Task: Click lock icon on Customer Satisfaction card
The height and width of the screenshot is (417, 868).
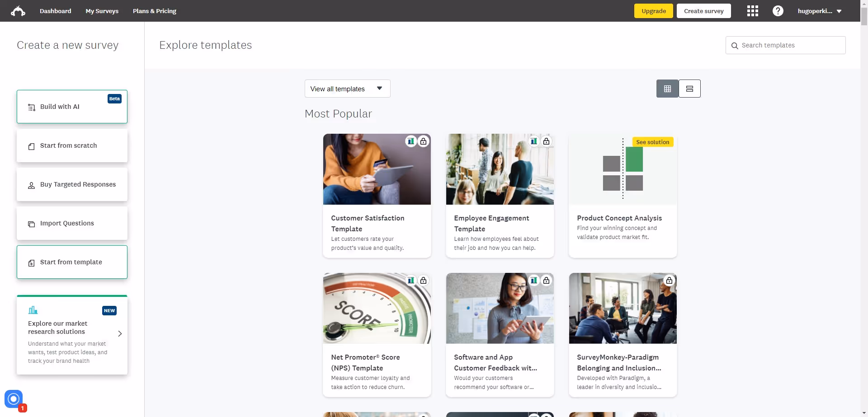Action: 424,141
